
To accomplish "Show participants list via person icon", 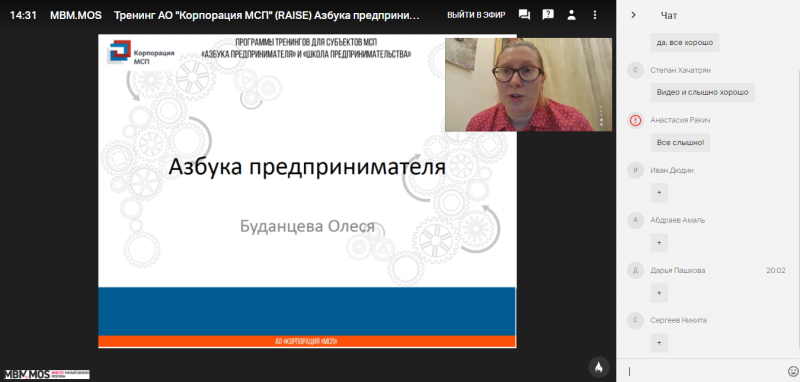I will coord(571,15).
